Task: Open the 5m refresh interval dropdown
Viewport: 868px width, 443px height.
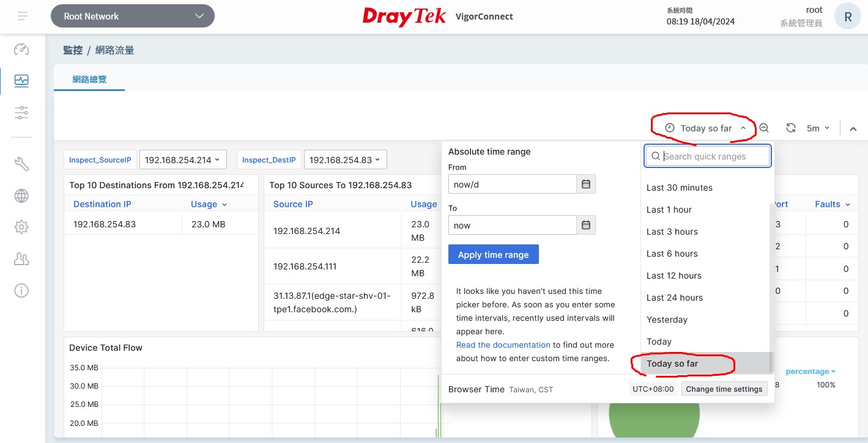Action: (x=818, y=128)
